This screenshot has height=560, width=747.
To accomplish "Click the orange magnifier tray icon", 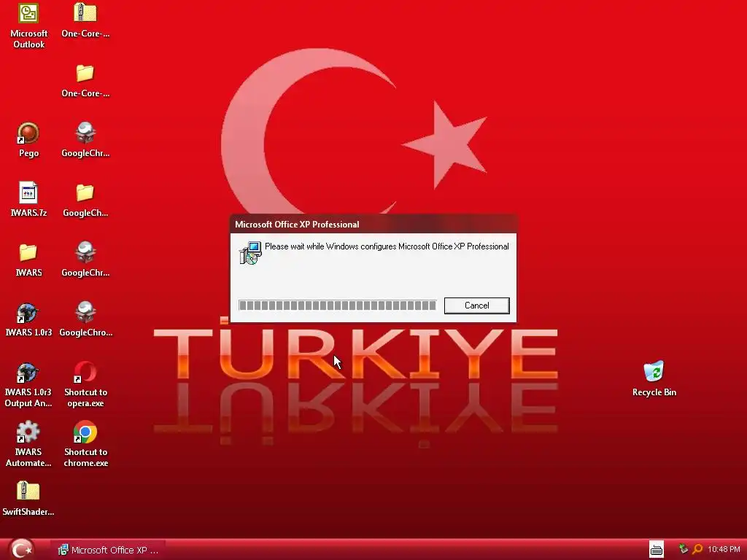I will tap(697, 549).
